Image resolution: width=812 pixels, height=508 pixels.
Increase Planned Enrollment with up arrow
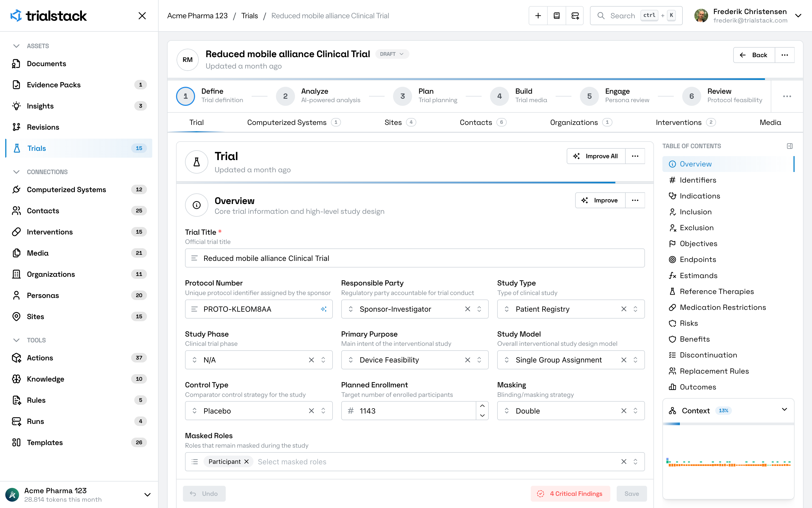point(482,406)
